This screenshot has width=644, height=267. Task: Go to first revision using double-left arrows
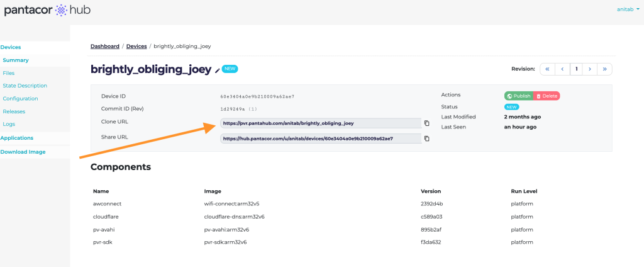click(548, 69)
